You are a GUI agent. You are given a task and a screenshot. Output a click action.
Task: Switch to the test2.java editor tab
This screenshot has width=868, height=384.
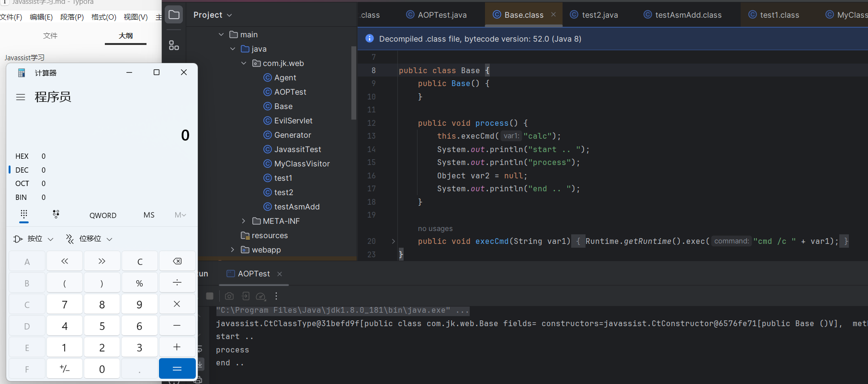tap(594, 15)
